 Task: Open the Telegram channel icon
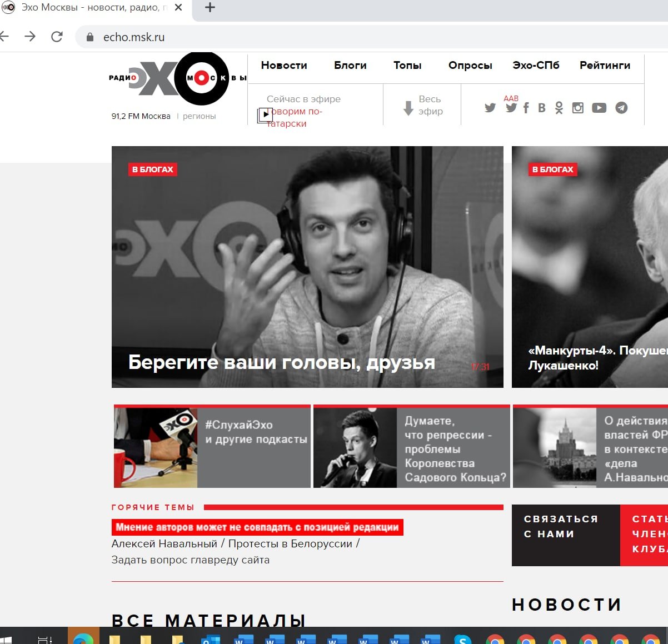pos(621,108)
